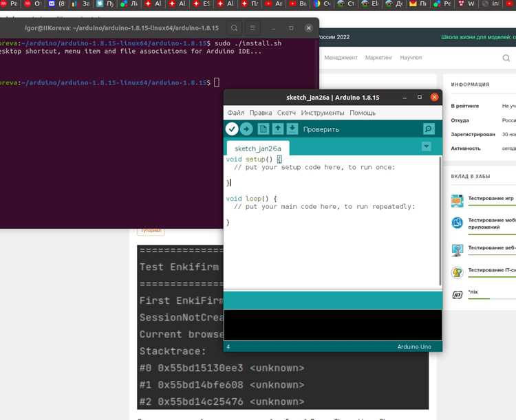
Task: Open the Правка menu in Arduino
Action: (x=260, y=113)
